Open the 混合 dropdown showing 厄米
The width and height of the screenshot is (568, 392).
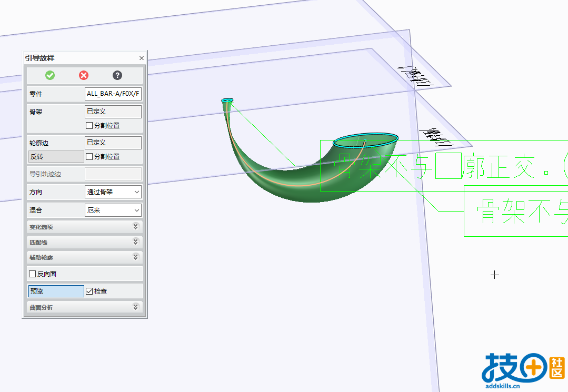click(113, 210)
